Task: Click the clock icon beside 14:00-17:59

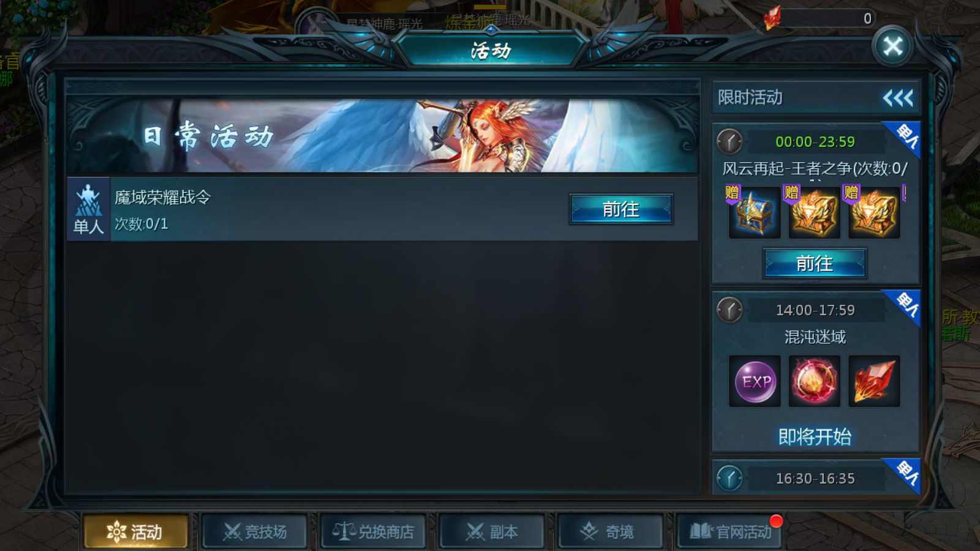Action: 729,310
